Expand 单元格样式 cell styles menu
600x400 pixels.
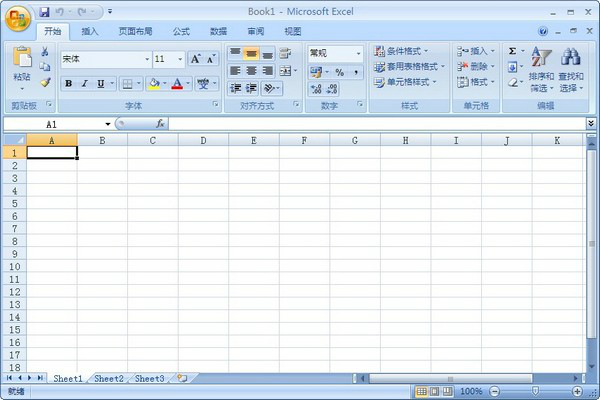[x=405, y=82]
